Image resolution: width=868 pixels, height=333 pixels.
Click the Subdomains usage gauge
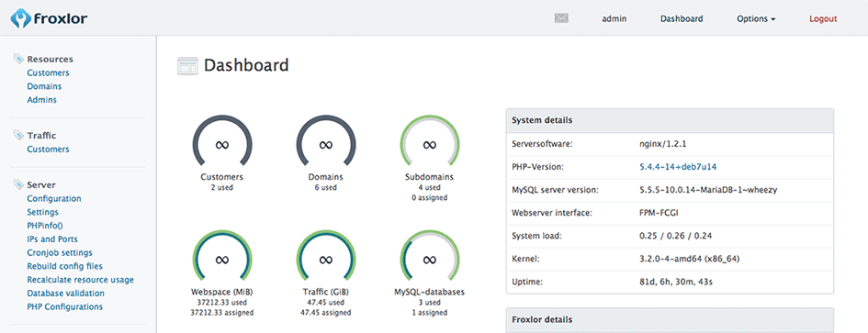point(430,143)
